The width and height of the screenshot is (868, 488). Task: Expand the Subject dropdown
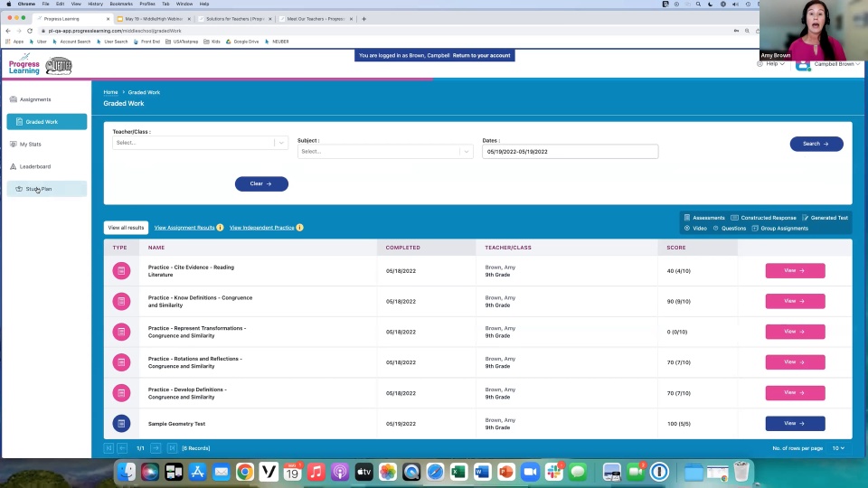(x=466, y=152)
